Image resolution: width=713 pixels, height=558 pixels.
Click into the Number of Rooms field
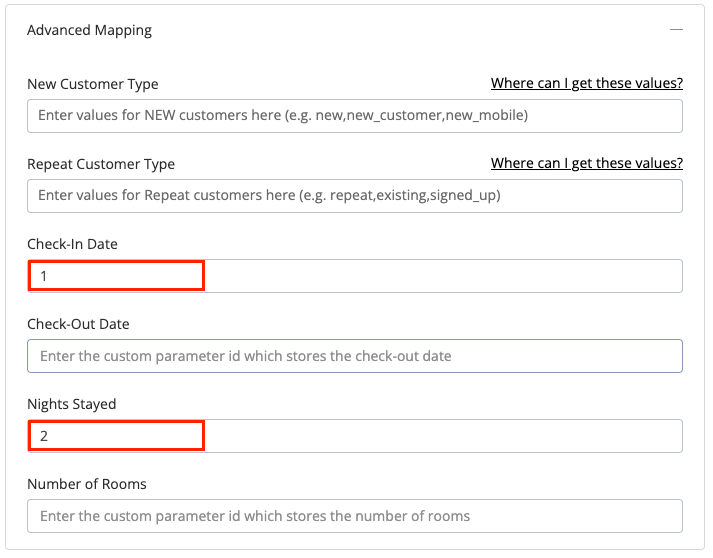tap(355, 516)
